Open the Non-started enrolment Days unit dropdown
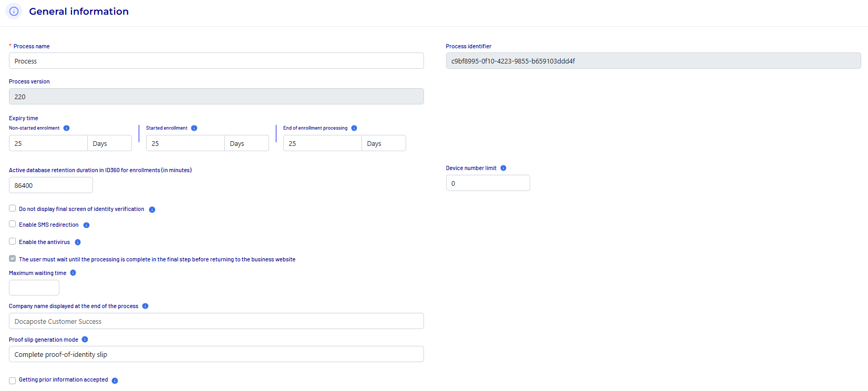The image size is (868, 391). click(x=109, y=143)
